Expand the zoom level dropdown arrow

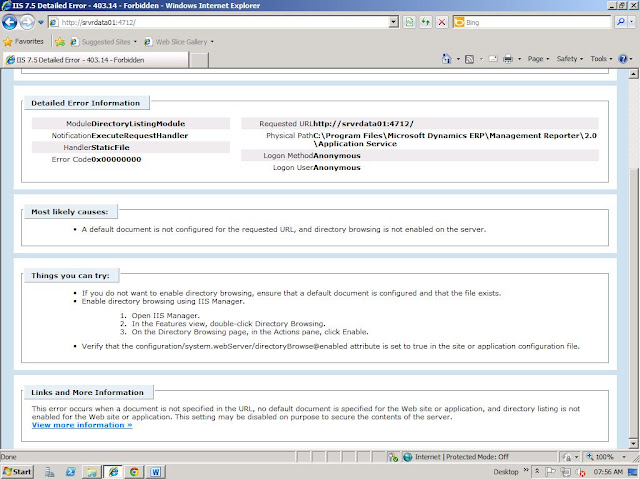pyautogui.click(x=624, y=457)
